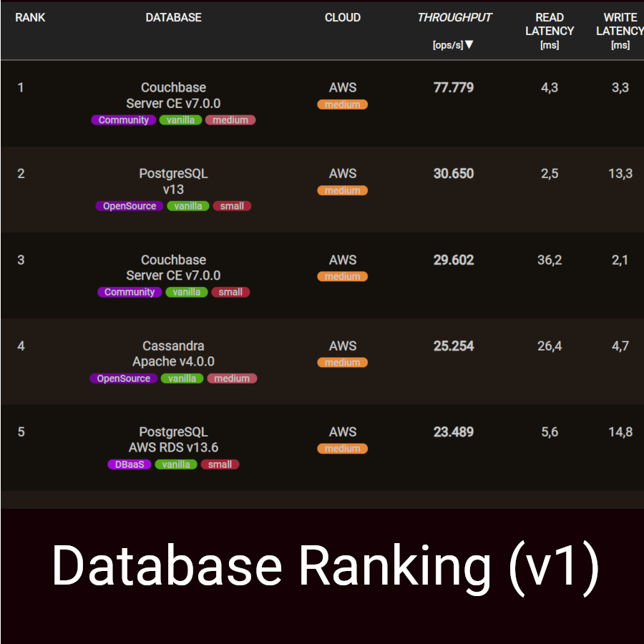The width and height of the screenshot is (644, 644).
Task: Toggle the Community badge on rank 3 Couchbase
Action: pyautogui.click(x=129, y=292)
